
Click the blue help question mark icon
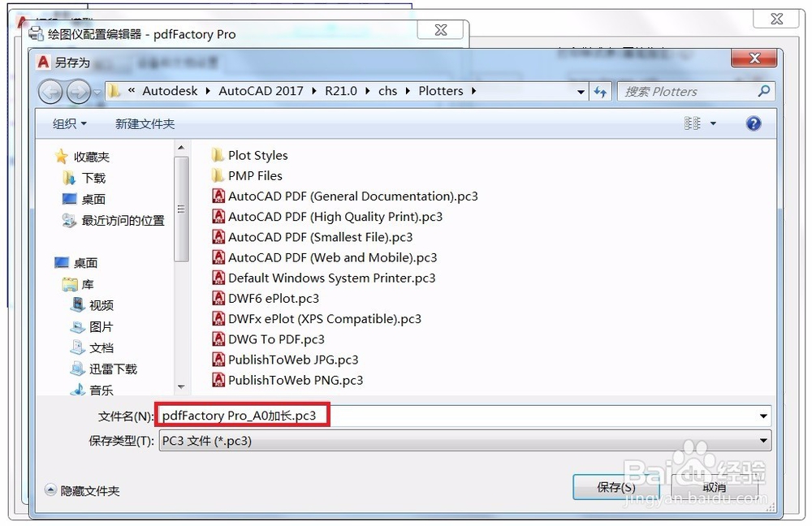click(x=754, y=123)
